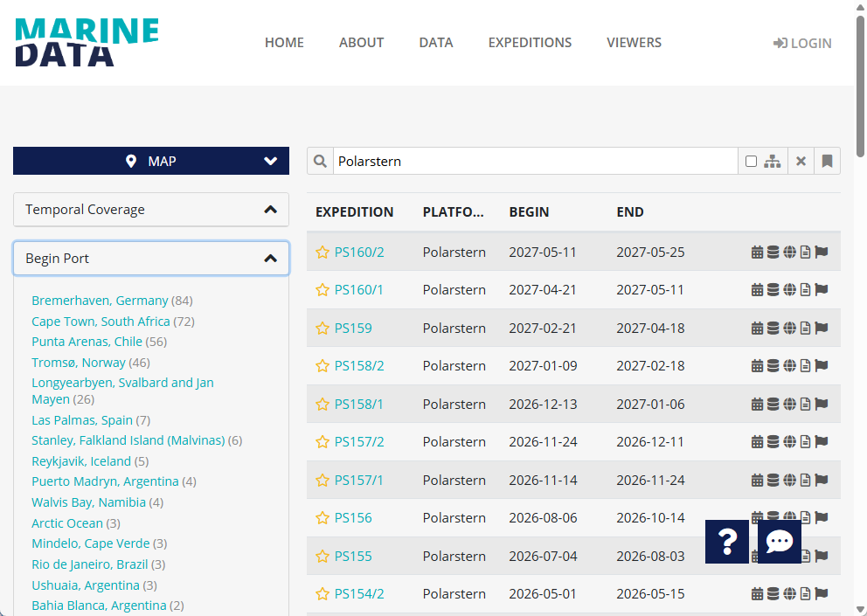Viewport: 867px width, 616px height.
Task: Toggle the favorite star for PS156
Action: pos(323,518)
